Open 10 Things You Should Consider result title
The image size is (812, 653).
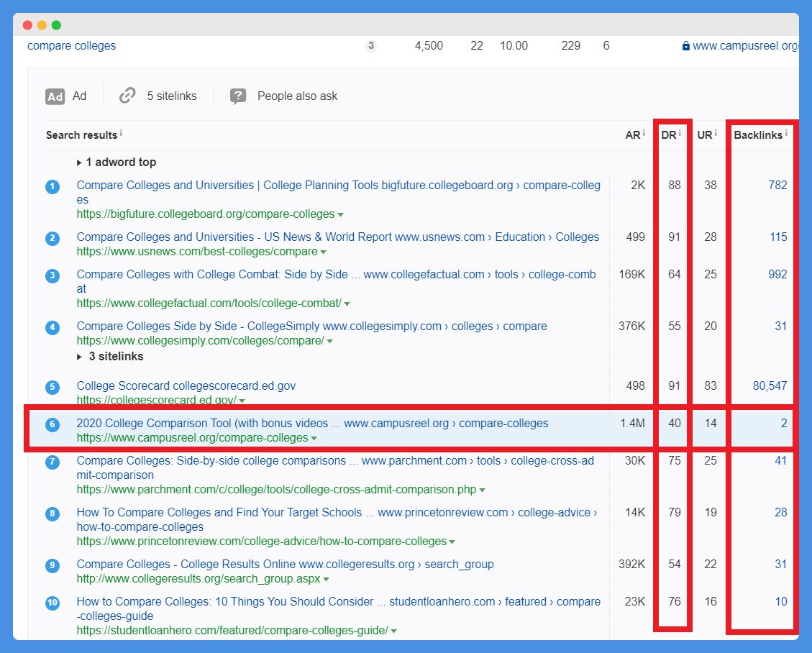point(338,608)
